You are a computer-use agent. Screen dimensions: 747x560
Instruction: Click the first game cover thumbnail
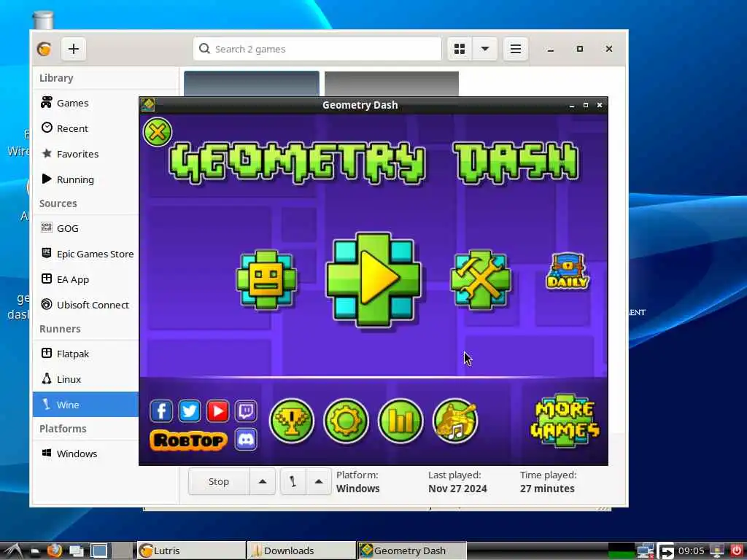[252, 85]
